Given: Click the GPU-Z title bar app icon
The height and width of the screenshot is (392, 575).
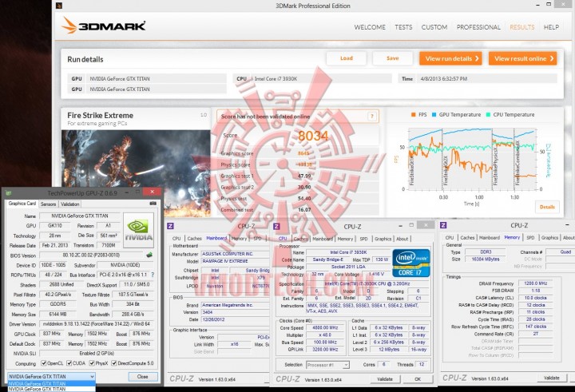Looking at the screenshot, I should 9,193.
